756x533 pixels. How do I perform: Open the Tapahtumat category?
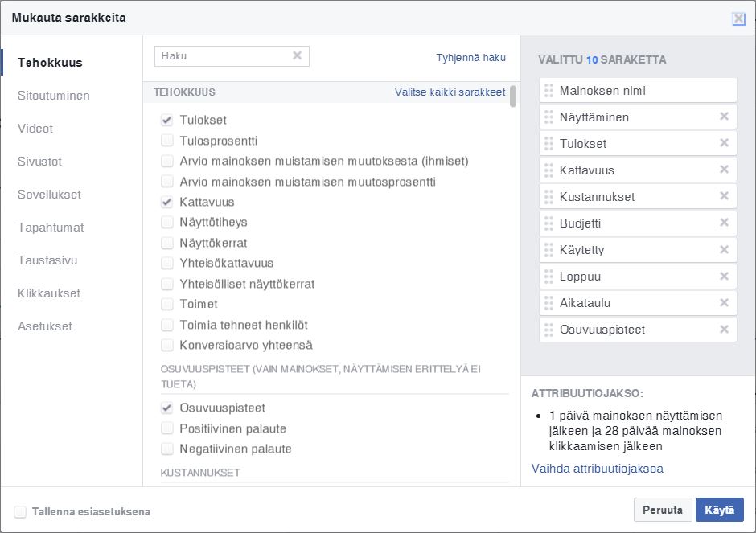click(x=51, y=228)
